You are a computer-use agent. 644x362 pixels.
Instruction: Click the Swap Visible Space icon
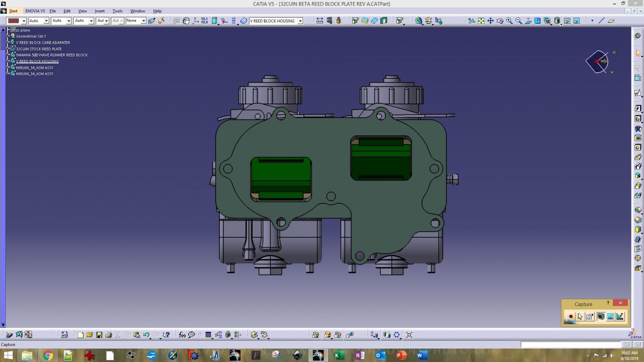click(x=577, y=21)
